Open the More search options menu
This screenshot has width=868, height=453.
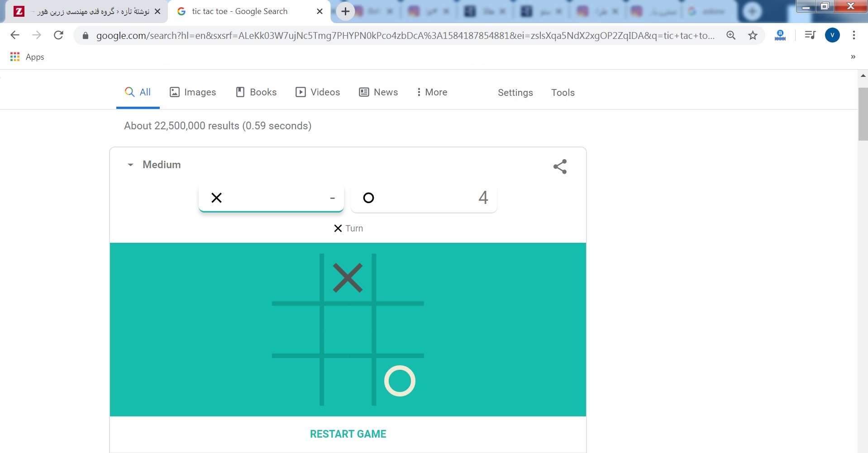pos(432,92)
